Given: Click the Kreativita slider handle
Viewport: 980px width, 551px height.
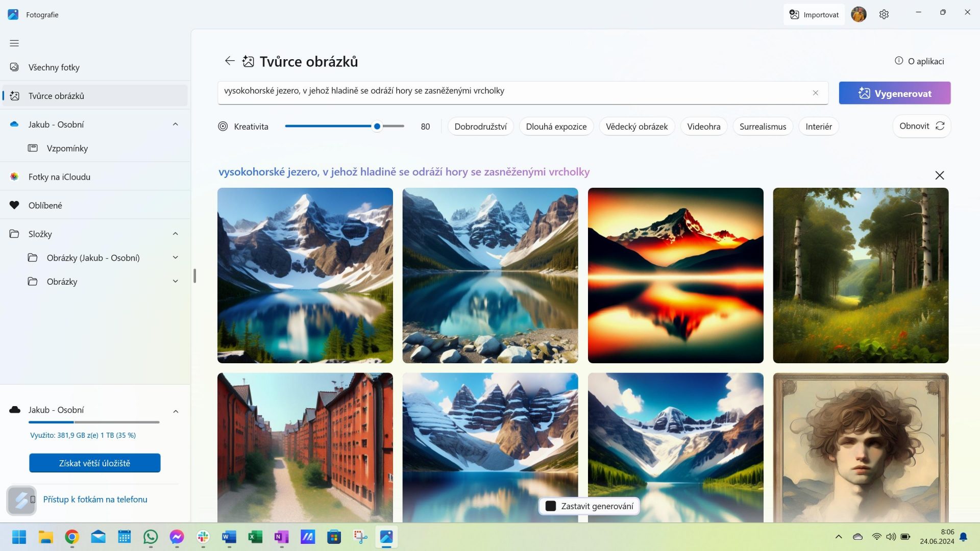Looking at the screenshot, I should (377, 127).
